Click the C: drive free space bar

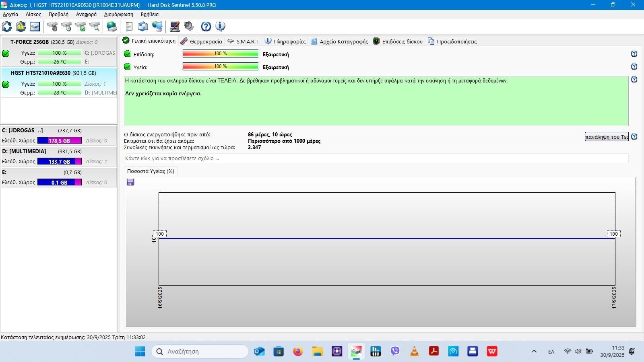(x=59, y=141)
